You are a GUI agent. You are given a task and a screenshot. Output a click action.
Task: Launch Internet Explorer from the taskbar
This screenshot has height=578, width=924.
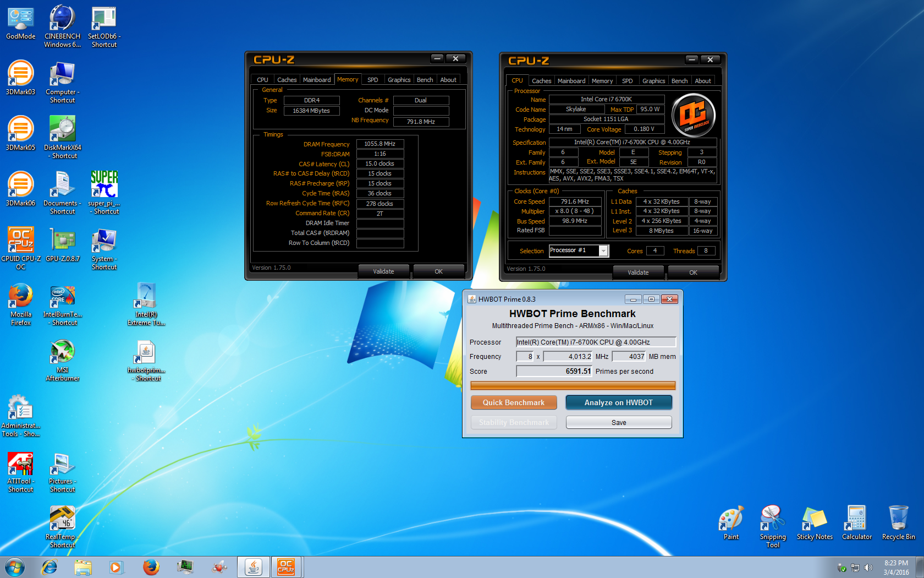(x=50, y=567)
